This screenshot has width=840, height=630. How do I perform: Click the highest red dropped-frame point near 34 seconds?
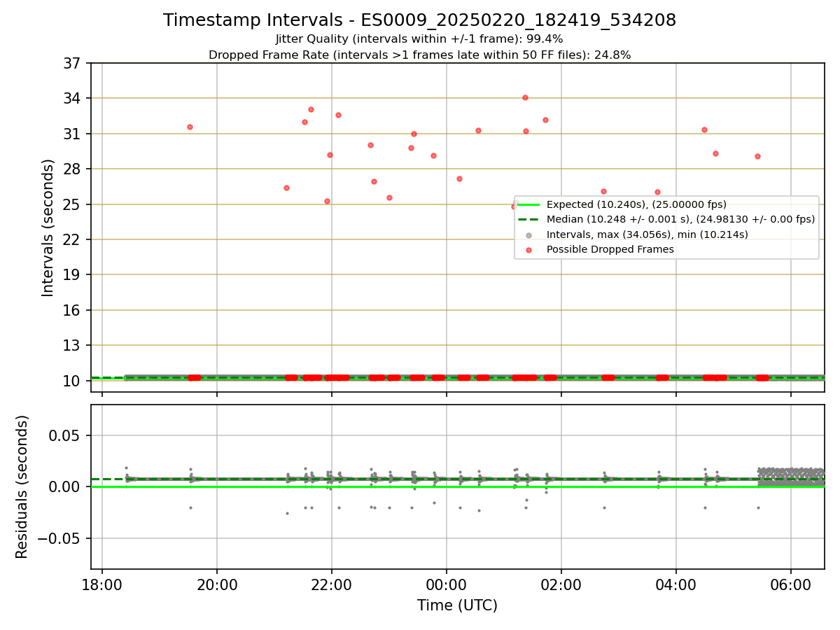point(525,97)
